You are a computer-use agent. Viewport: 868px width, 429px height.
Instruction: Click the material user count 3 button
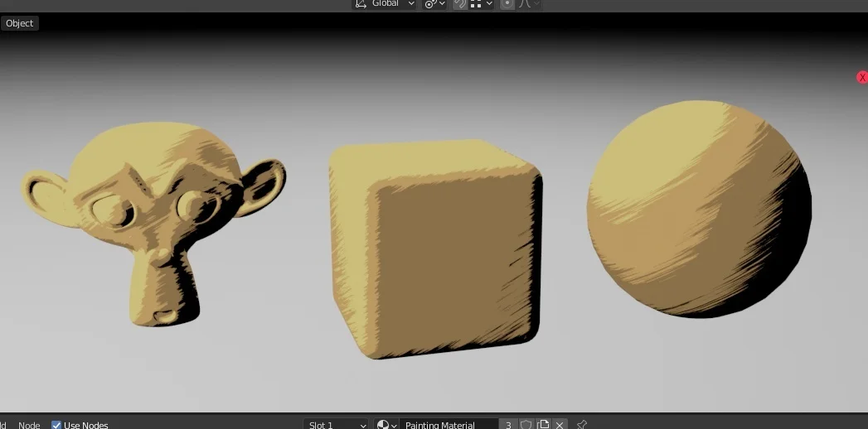[x=508, y=425]
